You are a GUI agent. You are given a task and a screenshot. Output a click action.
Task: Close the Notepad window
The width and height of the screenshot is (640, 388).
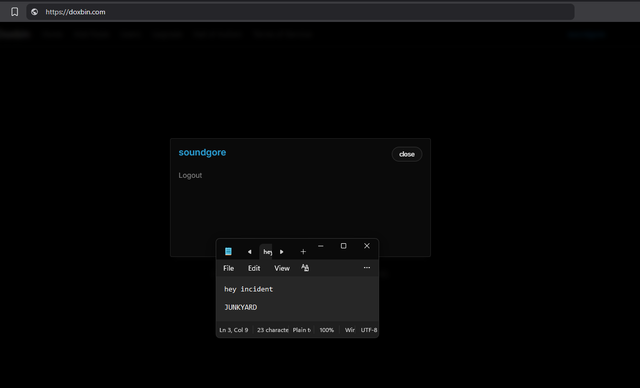367,246
